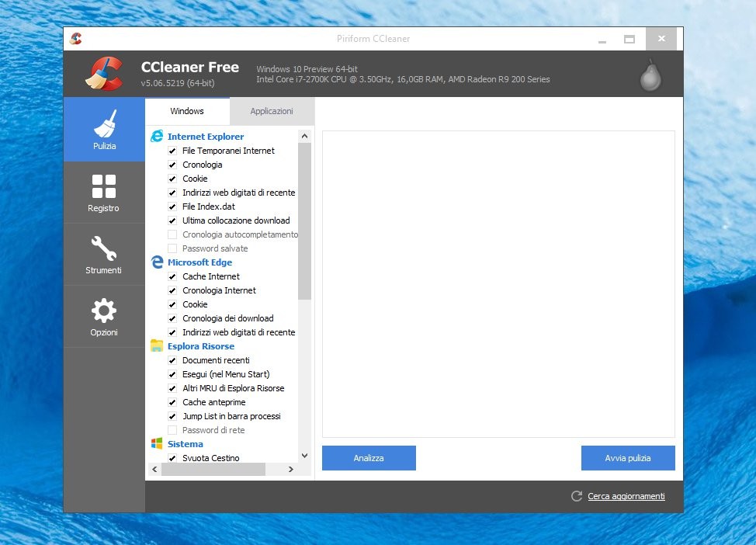Image resolution: width=756 pixels, height=545 pixels.
Task: Click the Esplora Risorse folder icon
Action: coord(157,346)
